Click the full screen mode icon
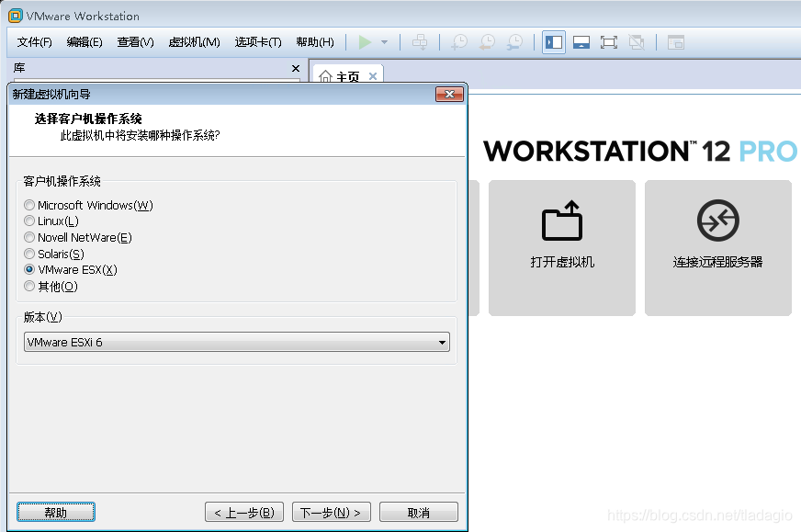Image resolution: width=801 pixels, height=532 pixels. point(609,42)
